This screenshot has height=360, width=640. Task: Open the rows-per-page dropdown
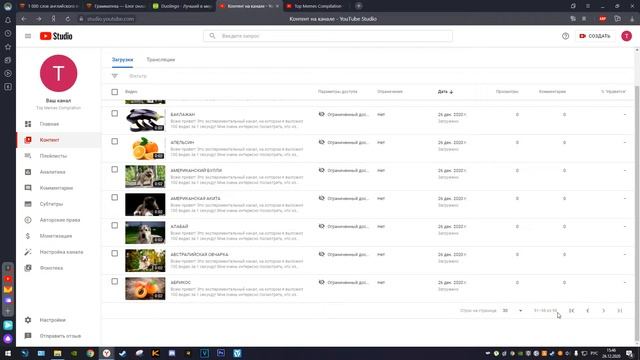click(512, 311)
